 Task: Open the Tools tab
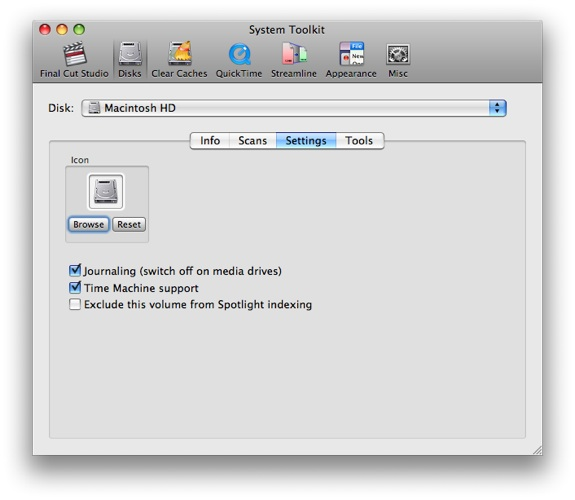[359, 140]
